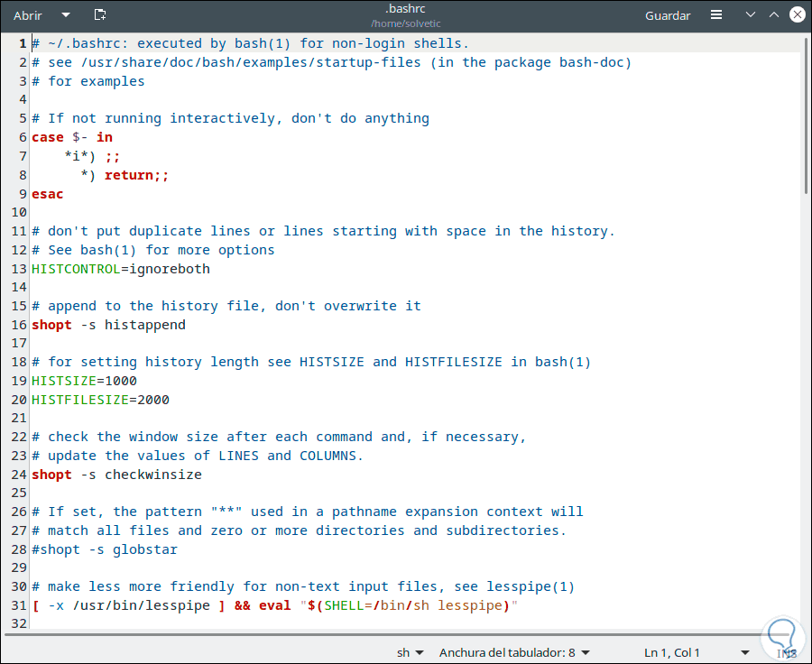Click line number 10 in gutter
Image resolution: width=812 pixels, height=664 pixels.
[19, 212]
